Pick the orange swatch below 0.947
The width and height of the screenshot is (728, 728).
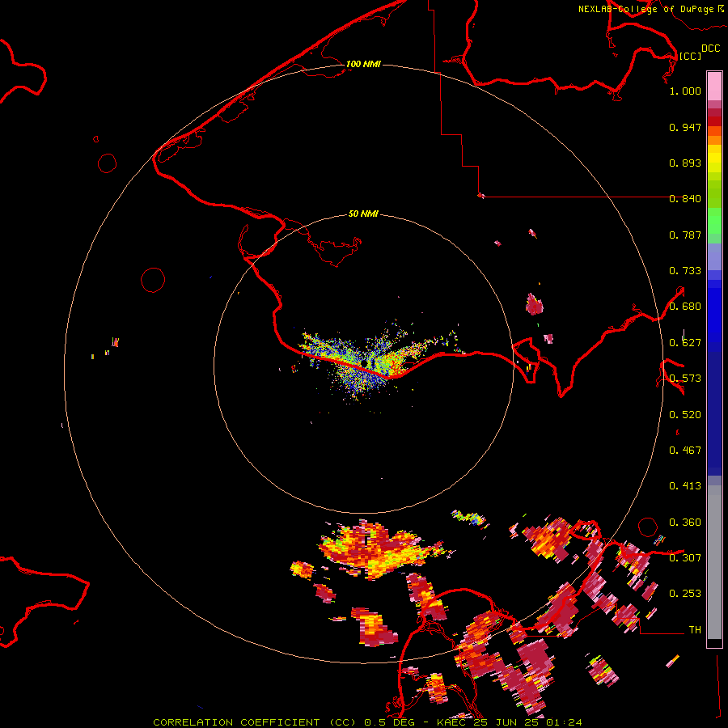click(714, 140)
